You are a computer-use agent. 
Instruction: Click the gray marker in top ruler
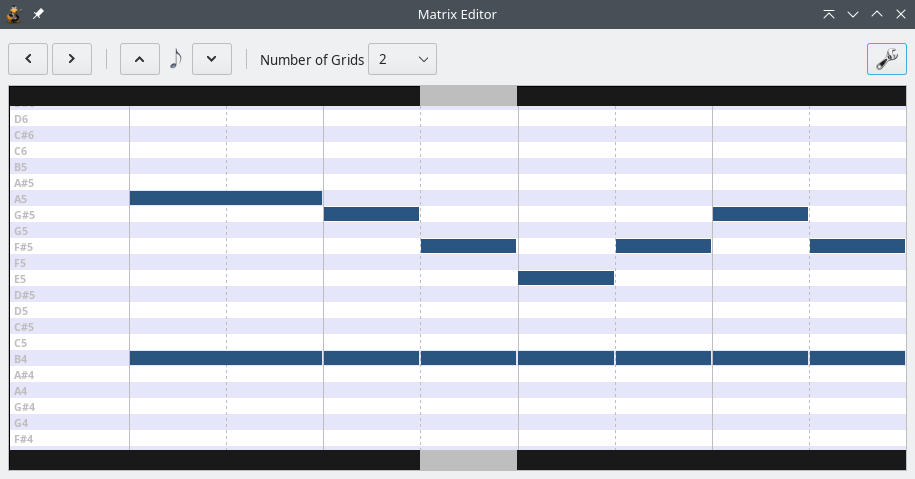pos(468,95)
